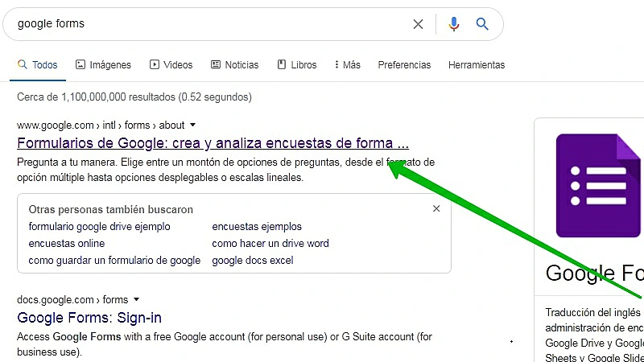
Task: Click 'google docs excel' related search
Action: point(253,261)
